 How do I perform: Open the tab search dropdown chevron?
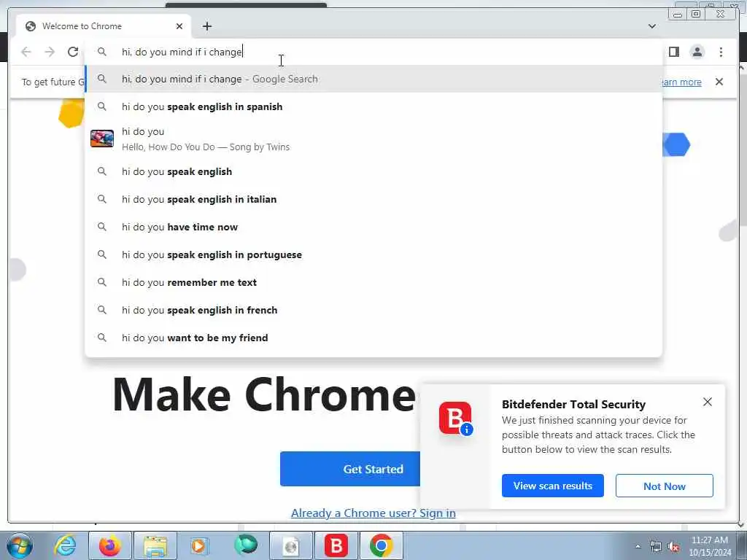click(652, 26)
